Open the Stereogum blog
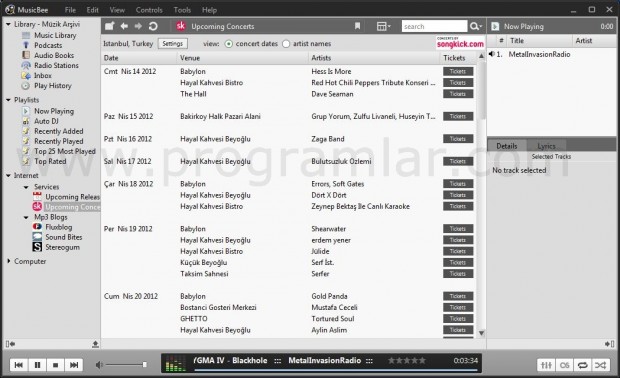The height and width of the screenshot is (378, 620). (x=62, y=247)
